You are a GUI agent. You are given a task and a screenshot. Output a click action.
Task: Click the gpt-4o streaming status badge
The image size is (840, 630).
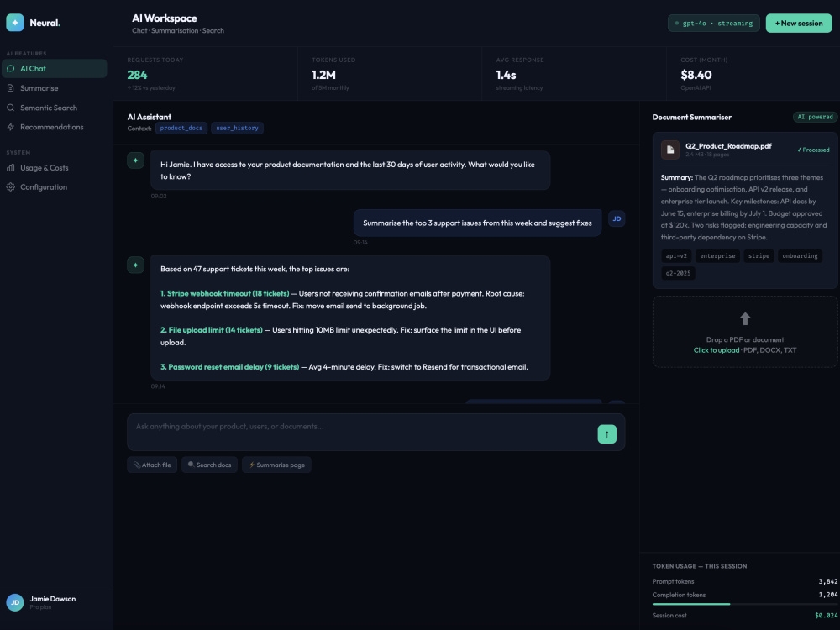point(713,23)
